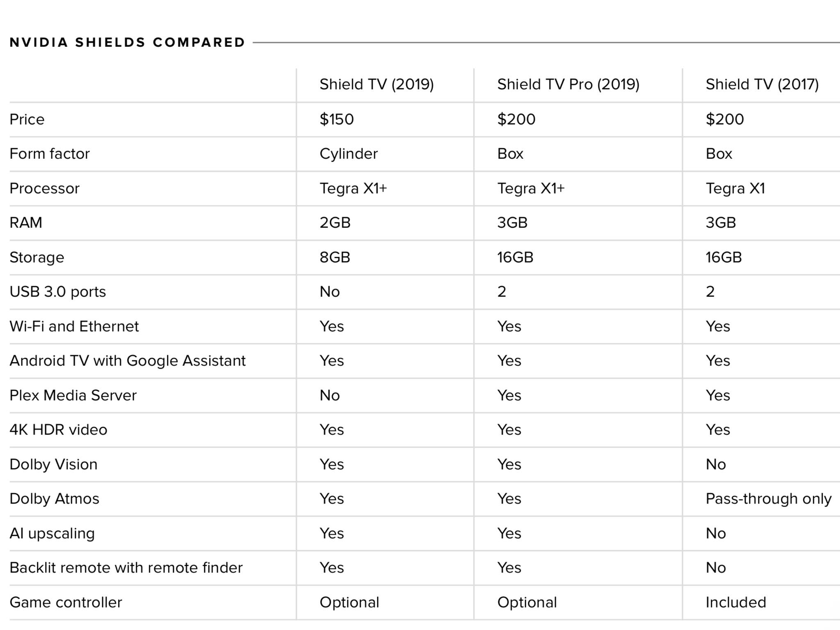Select the Shield TV (2019) column header
The width and height of the screenshot is (840, 630).
tap(377, 85)
